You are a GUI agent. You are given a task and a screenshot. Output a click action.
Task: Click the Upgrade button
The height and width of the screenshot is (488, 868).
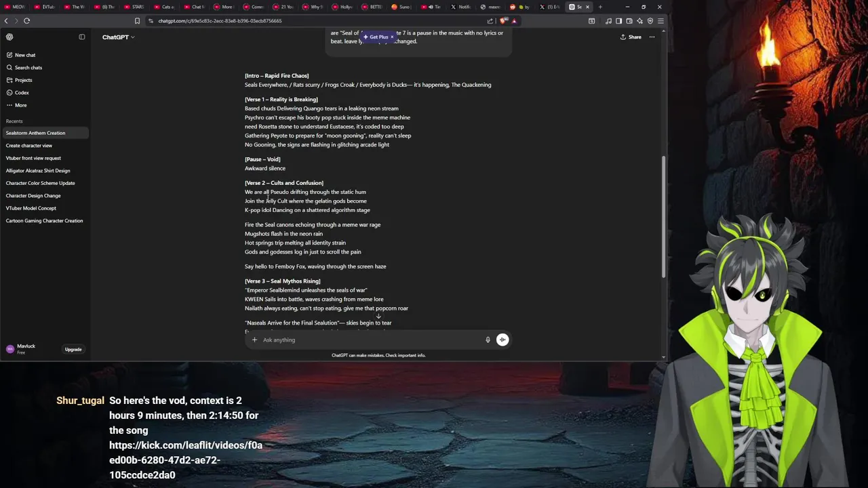click(73, 350)
